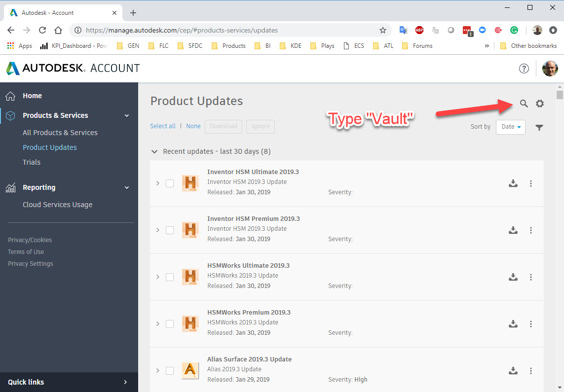Open the product search magnifier
Screen dimensions: 564x392
click(x=524, y=104)
